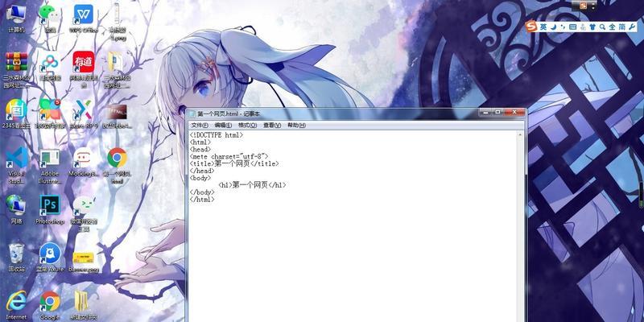Open the skin shirt icon on IME bar
Viewport: 644px width, 322px height.
592,27
